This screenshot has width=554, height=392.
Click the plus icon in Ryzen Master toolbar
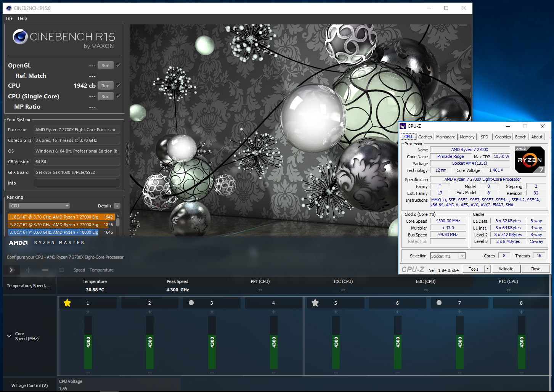point(28,270)
